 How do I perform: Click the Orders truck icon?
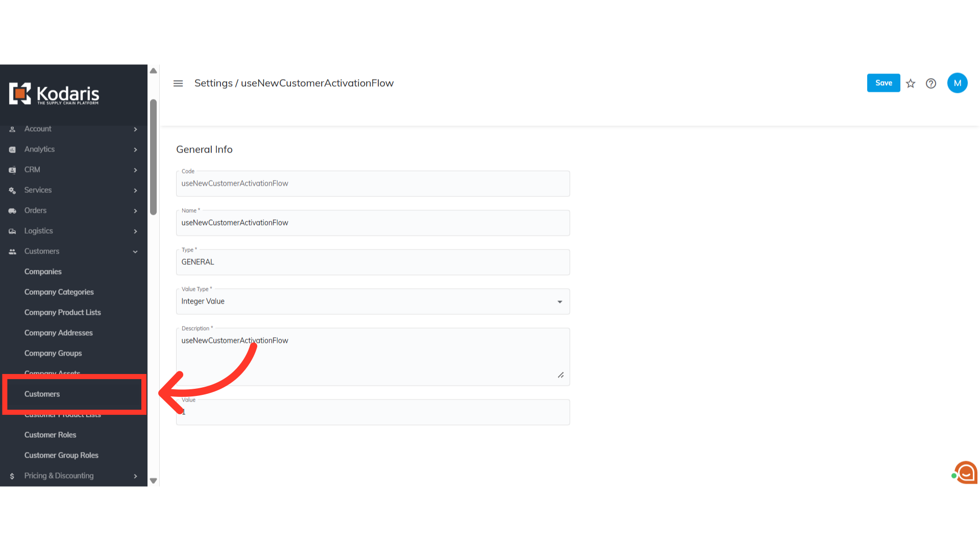pos(12,211)
